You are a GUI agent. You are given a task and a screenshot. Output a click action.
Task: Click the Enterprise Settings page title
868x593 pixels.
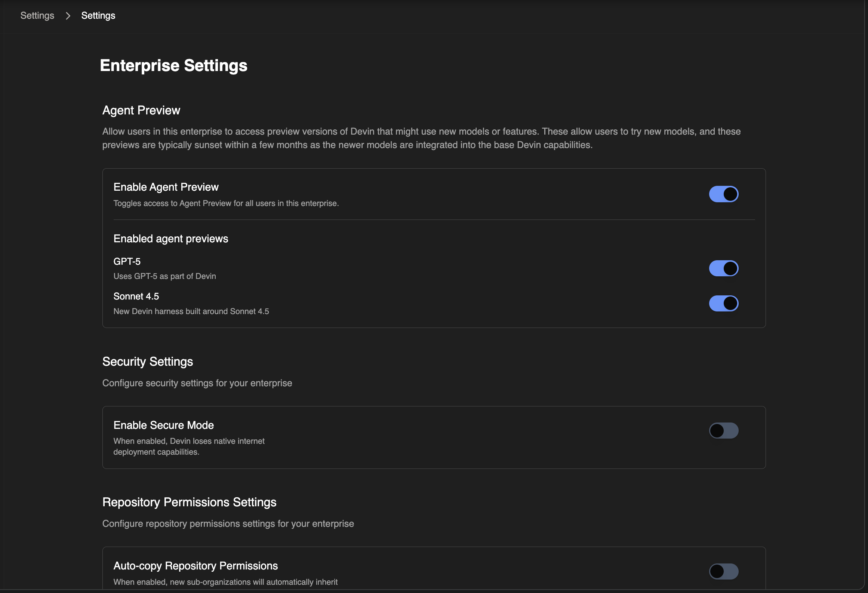(x=173, y=65)
